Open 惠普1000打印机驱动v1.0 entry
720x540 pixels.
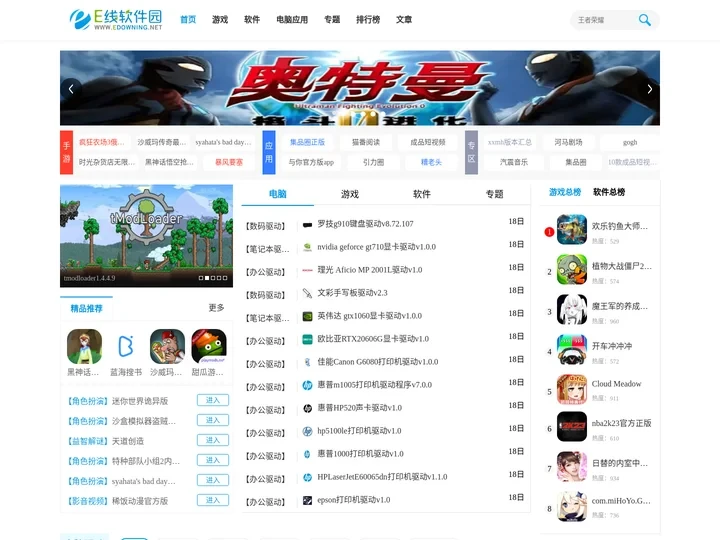[360, 454]
